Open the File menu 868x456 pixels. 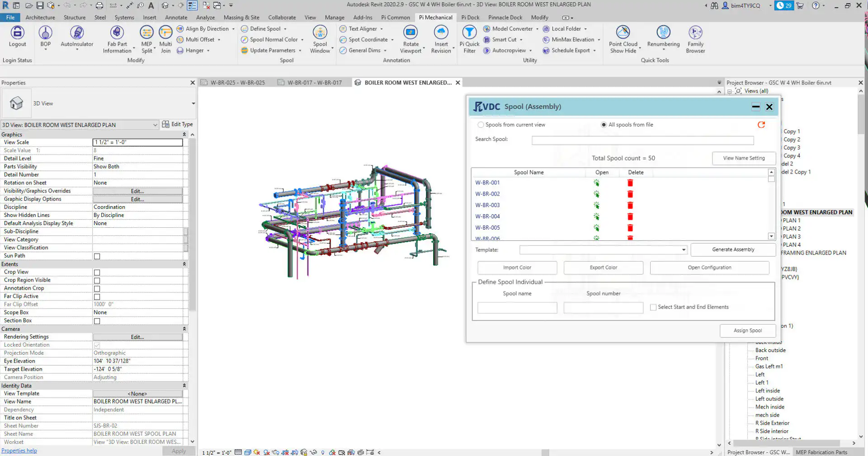10,18
